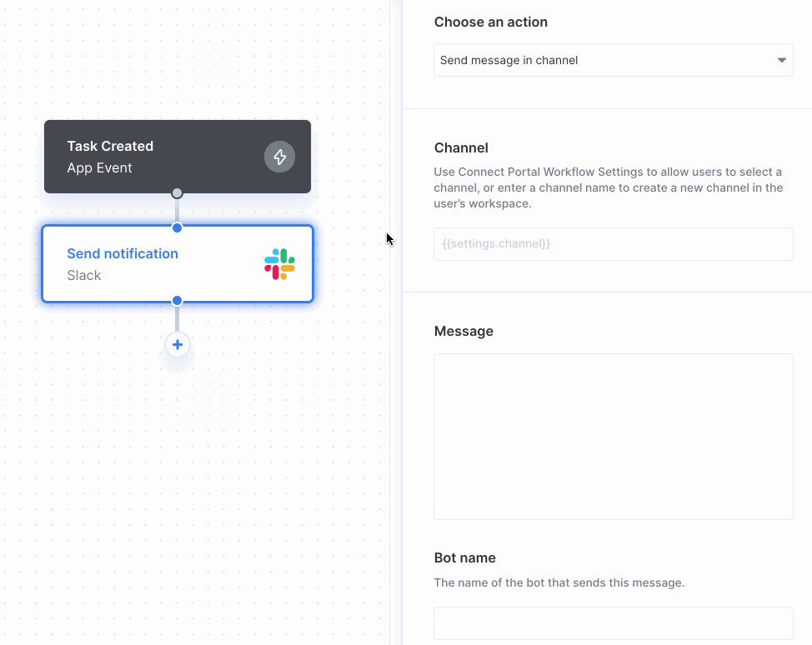Click the blue dot below the Slack step
The width and height of the screenshot is (812, 645).
pos(177,300)
